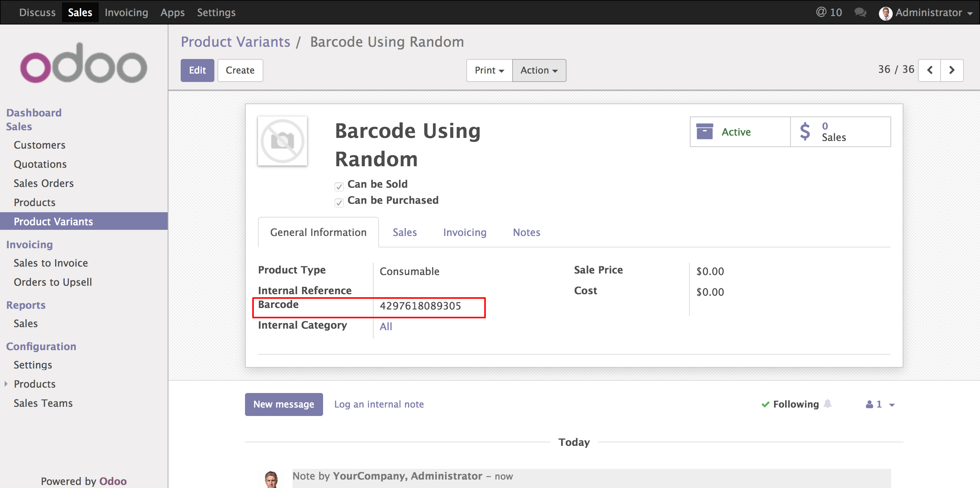Toggle the Can be Sold checkbox
This screenshot has width=980, height=488.
339,187
